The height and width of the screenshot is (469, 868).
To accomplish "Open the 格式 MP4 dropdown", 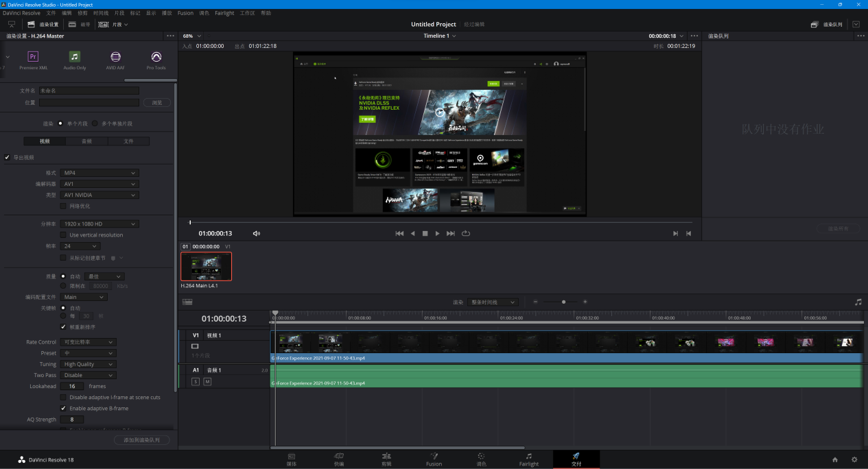I will click(x=99, y=173).
